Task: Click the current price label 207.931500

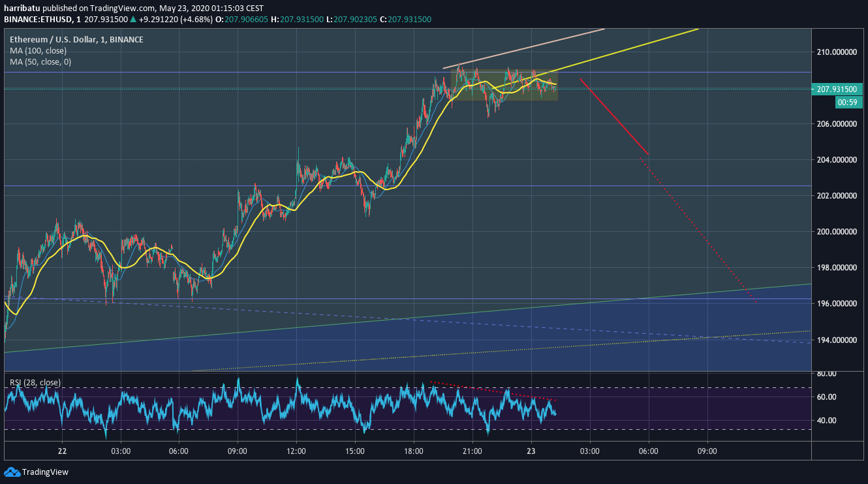Action: [837, 89]
